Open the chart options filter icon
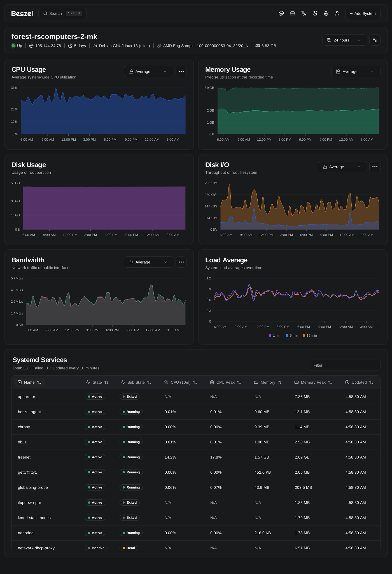The width and height of the screenshot is (392, 574). pyautogui.click(x=375, y=40)
